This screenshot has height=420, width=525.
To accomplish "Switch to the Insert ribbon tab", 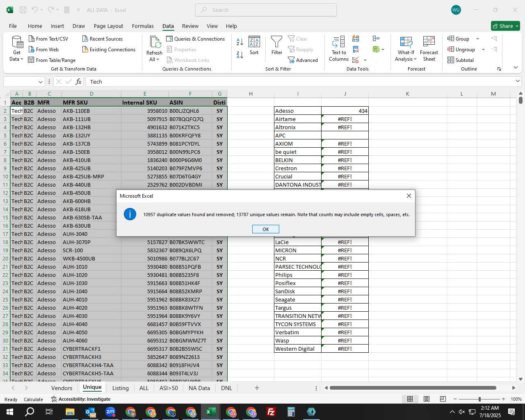I will pos(57,26).
